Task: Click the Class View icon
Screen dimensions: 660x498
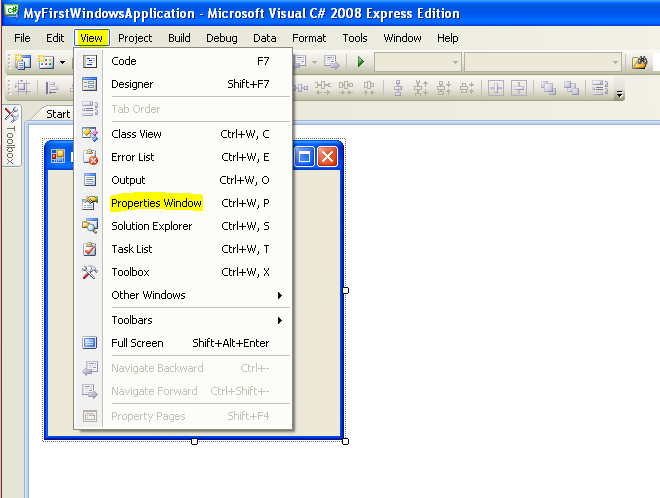Action: pos(90,134)
